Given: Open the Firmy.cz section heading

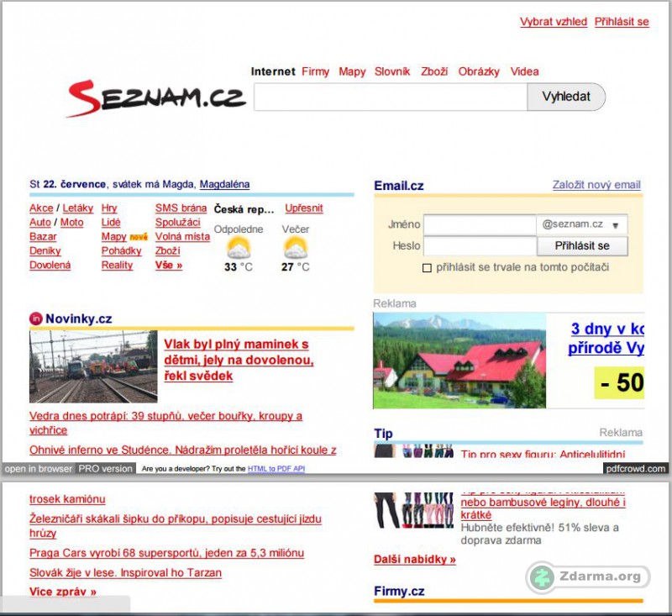Looking at the screenshot, I should point(399,591).
